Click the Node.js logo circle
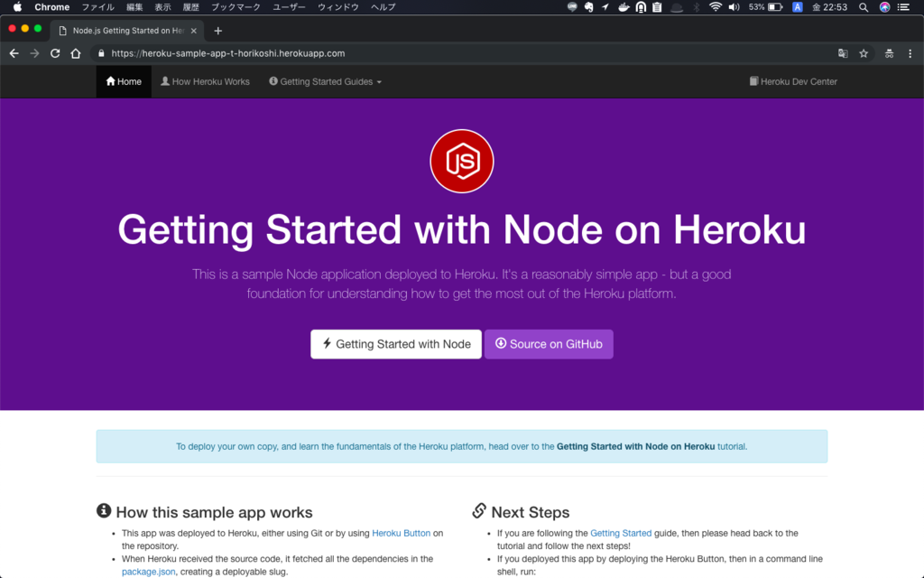 (461, 161)
